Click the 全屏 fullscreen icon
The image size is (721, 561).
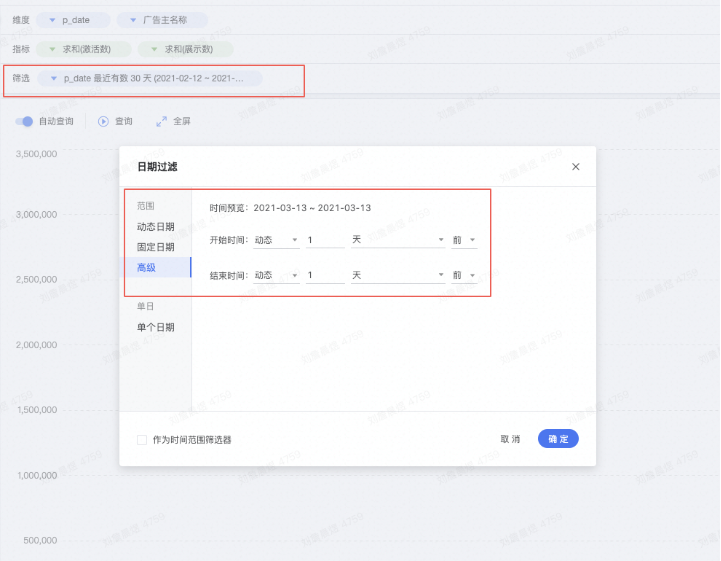click(161, 121)
